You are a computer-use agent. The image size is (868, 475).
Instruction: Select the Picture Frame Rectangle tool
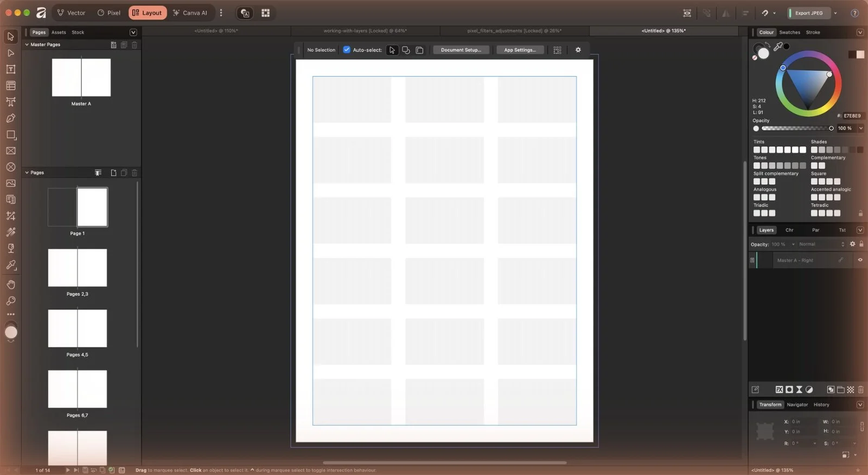(x=10, y=151)
